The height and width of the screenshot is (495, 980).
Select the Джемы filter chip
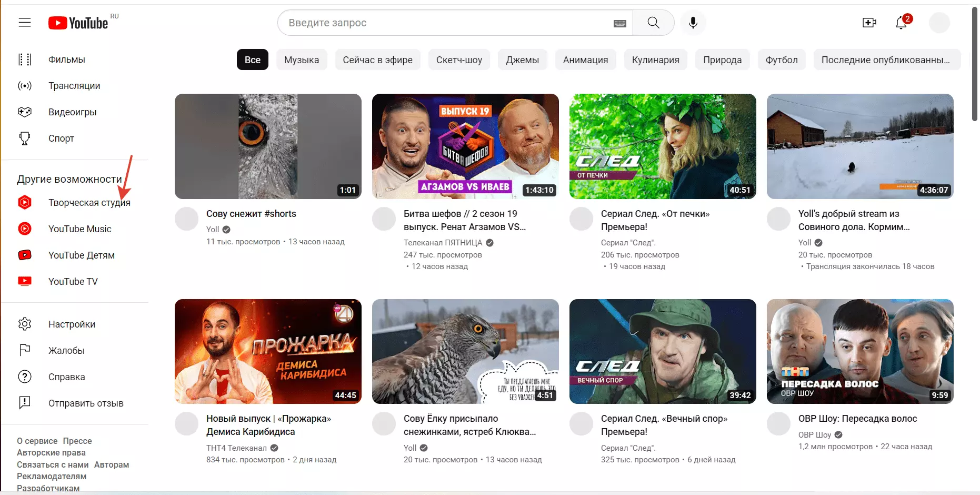click(523, 60)
